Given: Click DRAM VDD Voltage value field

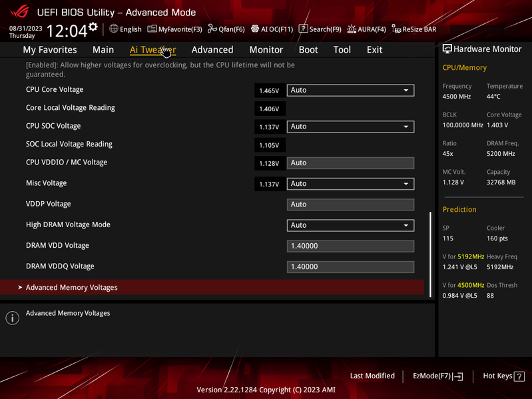Looking at the screenshot, I should coord(350,246).
